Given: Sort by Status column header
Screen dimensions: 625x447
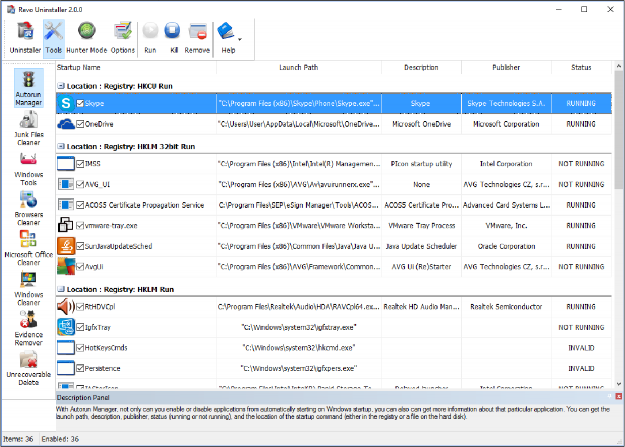Looking at the screenshot, I should pyautogui.click(x=581, y=67).
